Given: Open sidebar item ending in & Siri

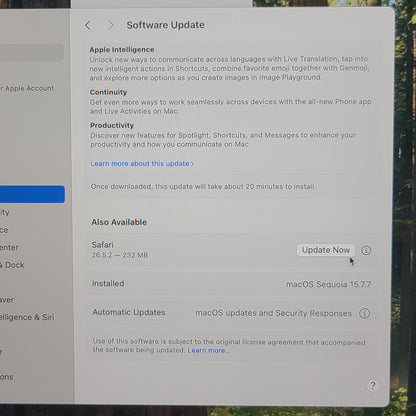Looking at the screenshot, I should pyautogui.click(x=27, y=317).
